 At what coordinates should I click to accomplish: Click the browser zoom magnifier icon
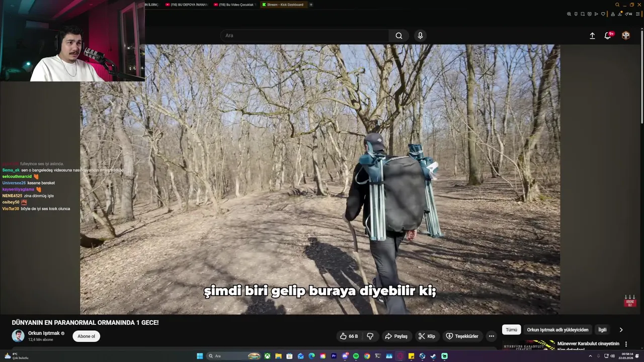coord(569,14)
